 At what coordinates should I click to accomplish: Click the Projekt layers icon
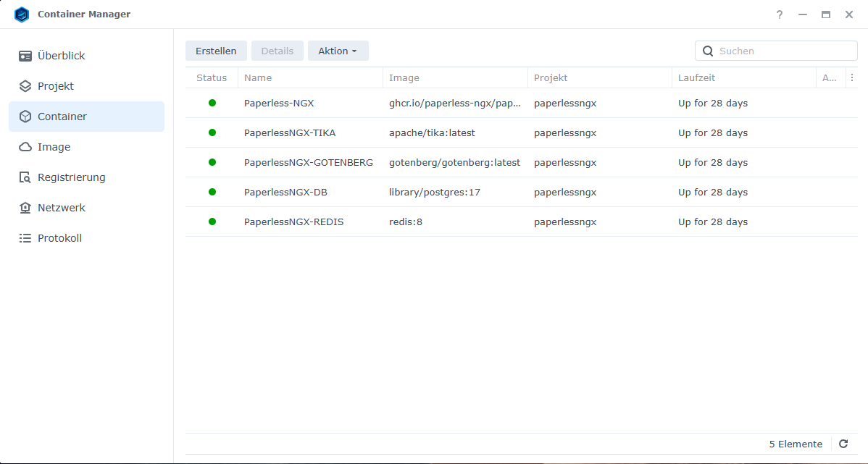click(x=25, y=86)
